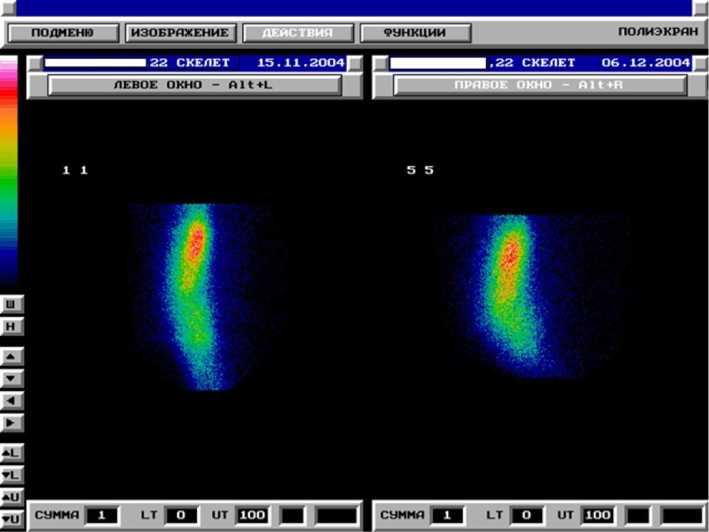Click right panel title bar СКЕЛЕТ 06.12.2004
This screenshot has width=709, height=532.
point(540,63)
